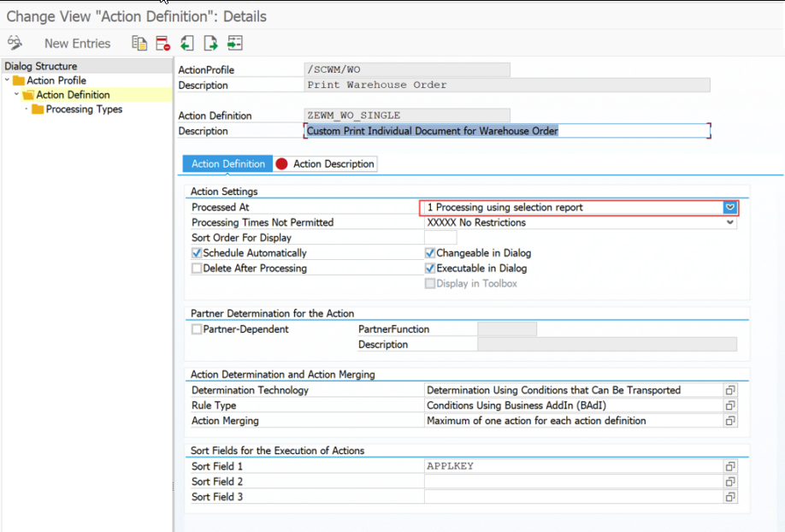Click the Sort Fields for the Execution heading

pos(277,451)
